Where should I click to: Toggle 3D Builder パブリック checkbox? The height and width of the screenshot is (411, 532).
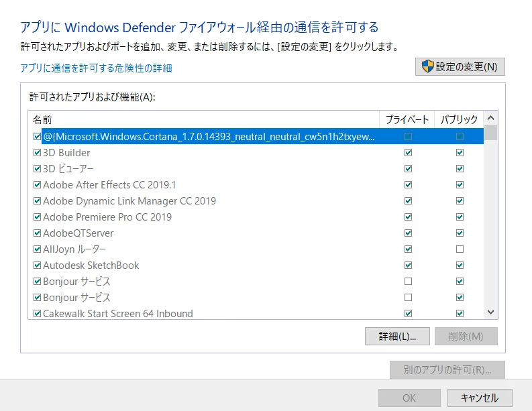460,153
